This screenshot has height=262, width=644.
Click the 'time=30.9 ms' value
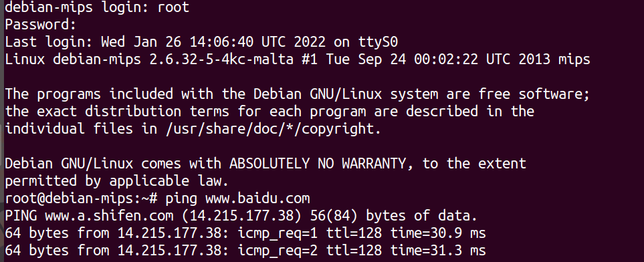(438, 233)
